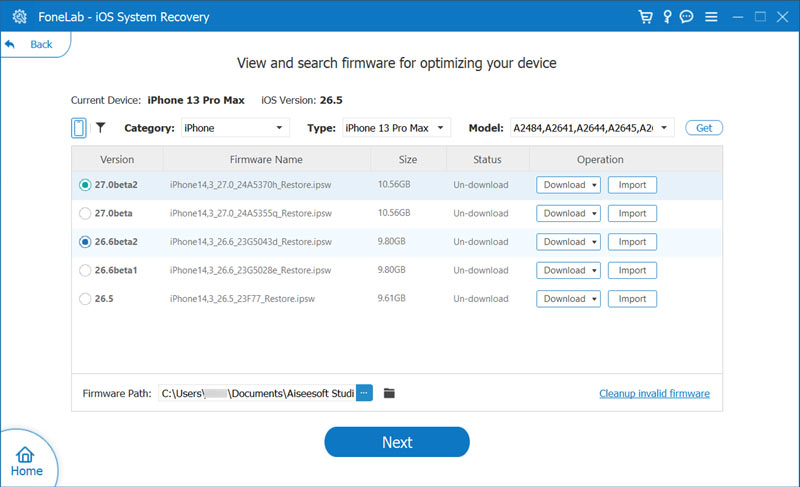
Task: Click the key register icon
Action: coord(667,17)
